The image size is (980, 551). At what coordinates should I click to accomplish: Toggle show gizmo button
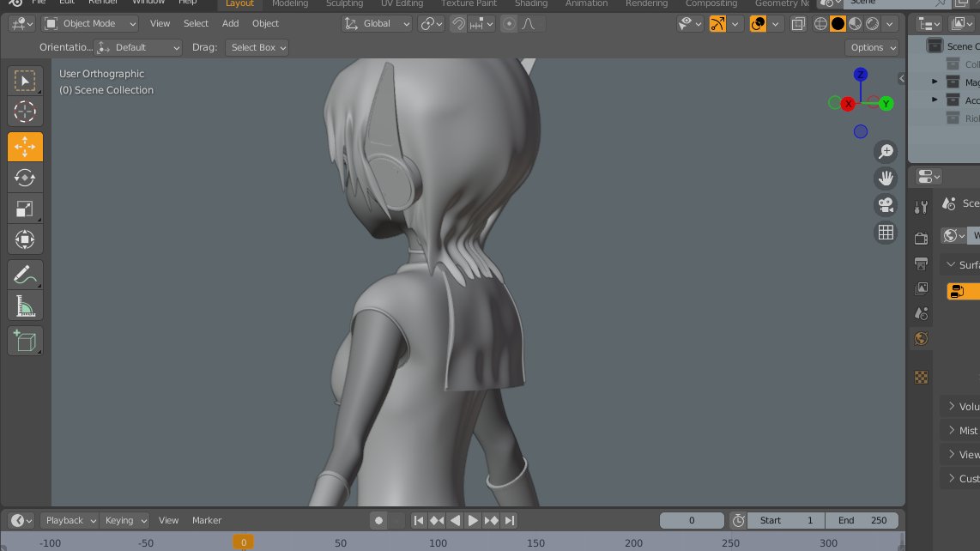717,24
